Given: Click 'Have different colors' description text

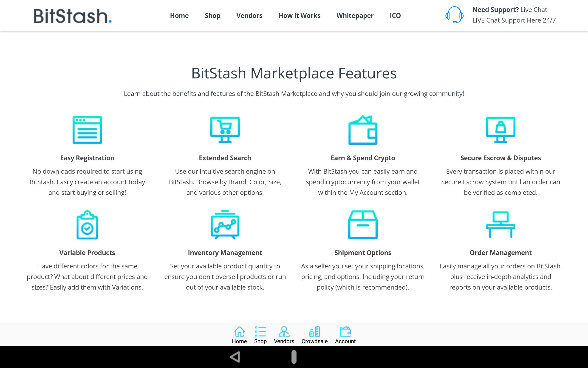Looking at the screenshot, I should pyautogui.click(x=87, y=276).
